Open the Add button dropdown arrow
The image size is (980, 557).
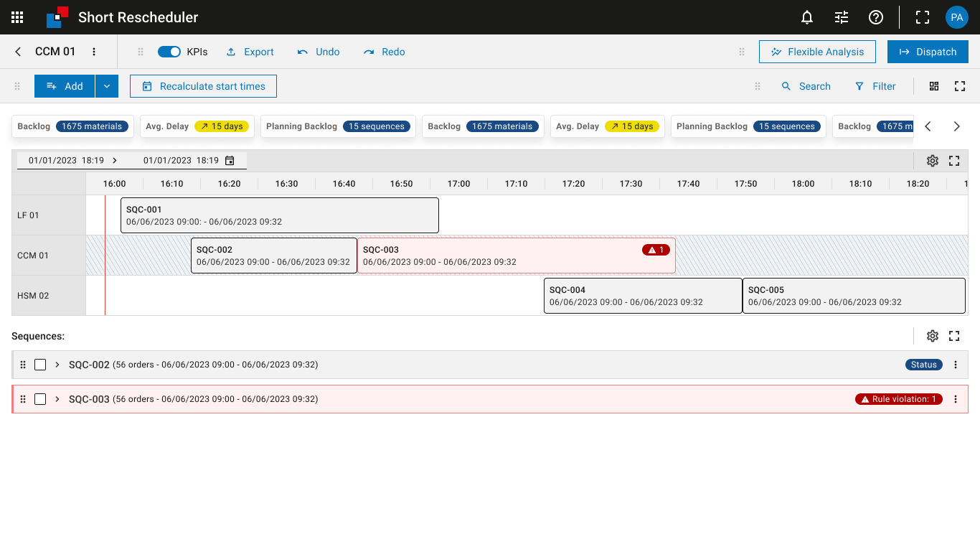(106, 86)
